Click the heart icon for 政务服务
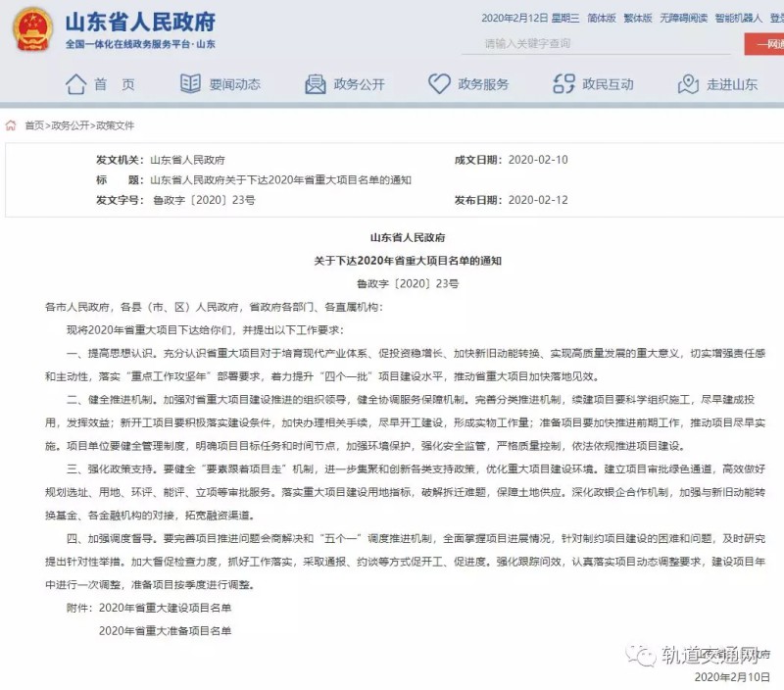The width and height of the screenshot is (784, 690). pyautogui.click(x=439, y=84)
